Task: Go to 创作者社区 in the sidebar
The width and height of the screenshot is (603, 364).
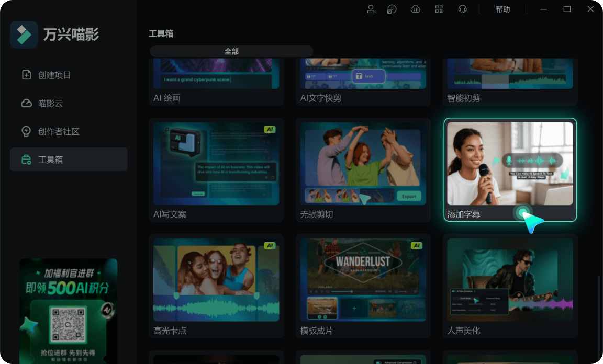Action: pos(69,131)
